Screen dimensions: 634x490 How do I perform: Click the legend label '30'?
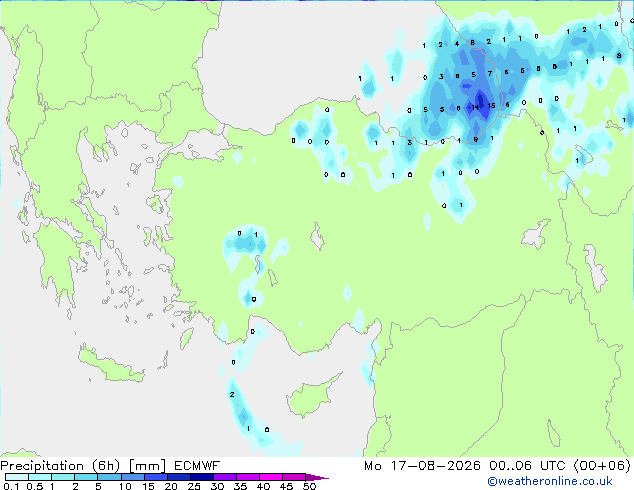(217, 486)
